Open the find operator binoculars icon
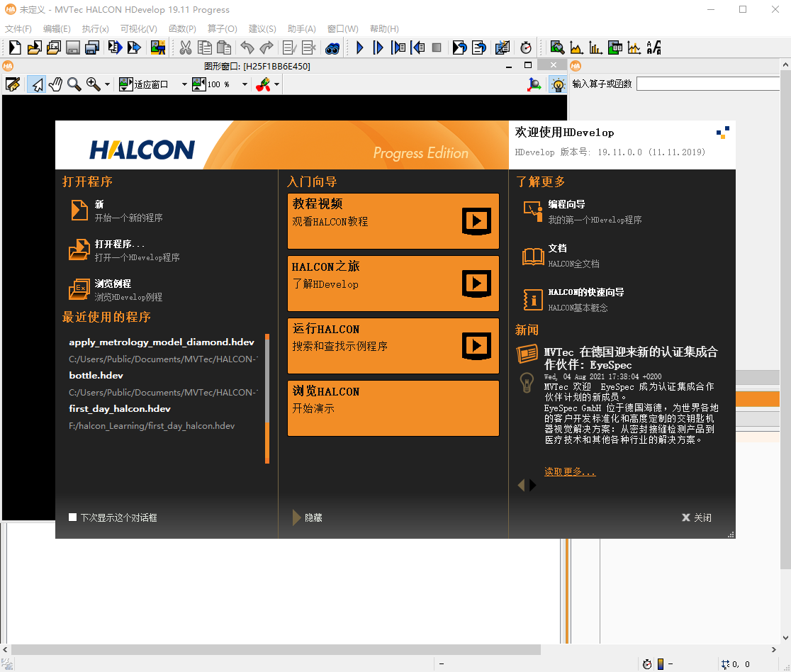Image resolution: width=791 pixels, height=672 pixels. tap(332, 47)
